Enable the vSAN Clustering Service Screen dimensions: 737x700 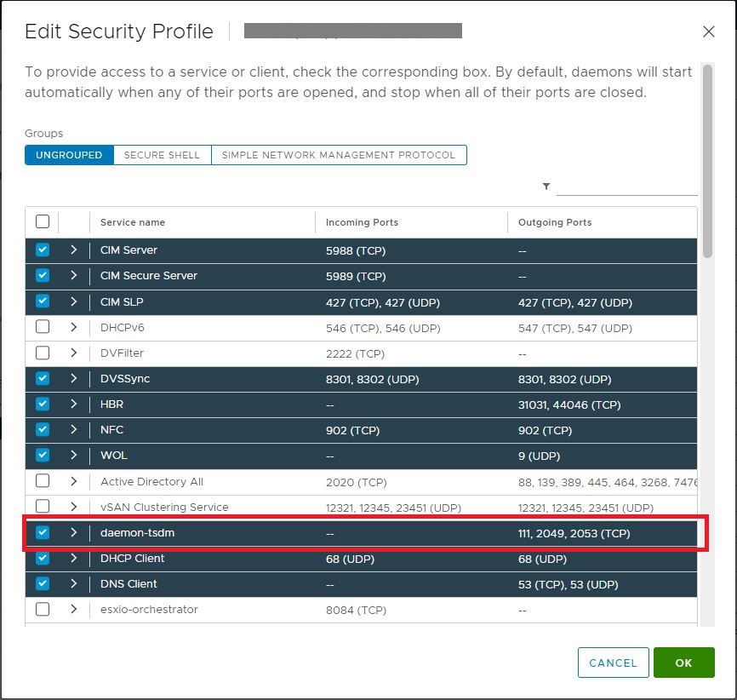pyautogui.click(x=43, y=506)
